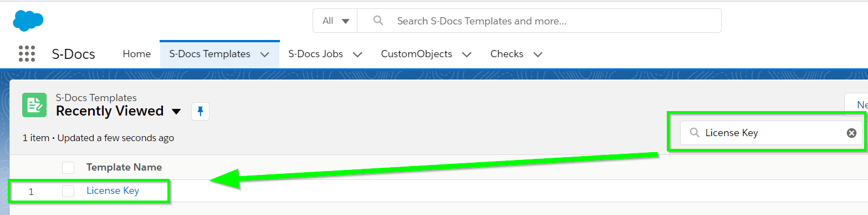Expand the Recently Viewed list view picker
Image resolution: width=868 pixels, height=215 pixels.
176,111
